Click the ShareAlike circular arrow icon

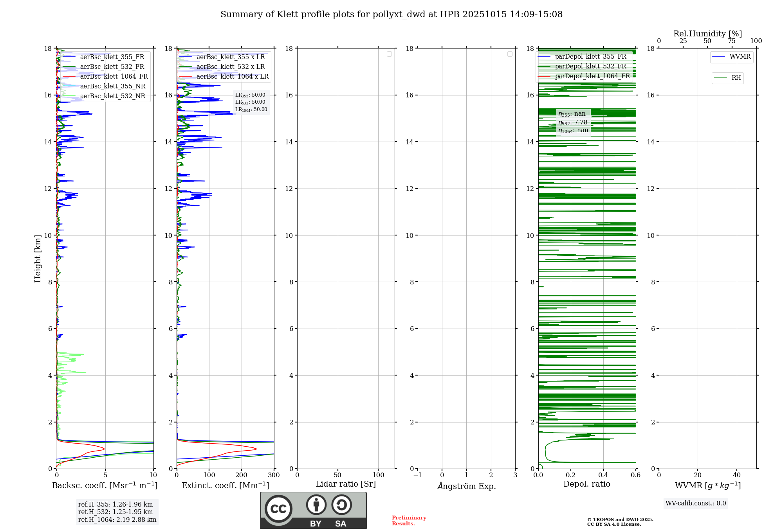(x=341, y=505)
